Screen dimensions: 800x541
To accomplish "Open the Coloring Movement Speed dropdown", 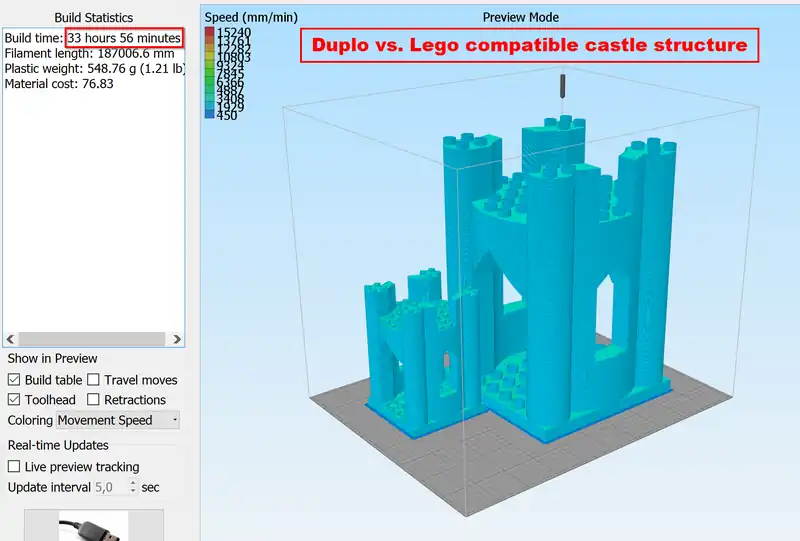I will pyautogui.click(x=118, y=420).
